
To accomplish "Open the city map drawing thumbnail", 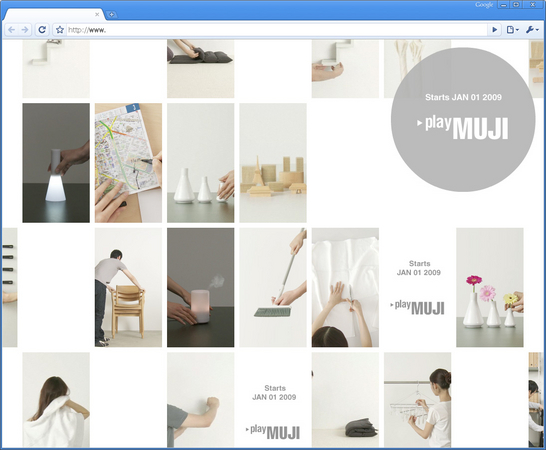I will point(128,163).
